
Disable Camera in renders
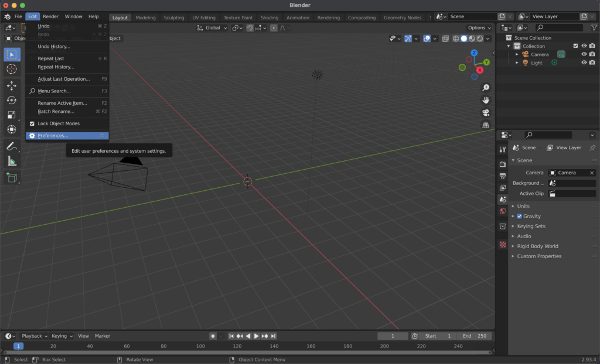(592, 54)
